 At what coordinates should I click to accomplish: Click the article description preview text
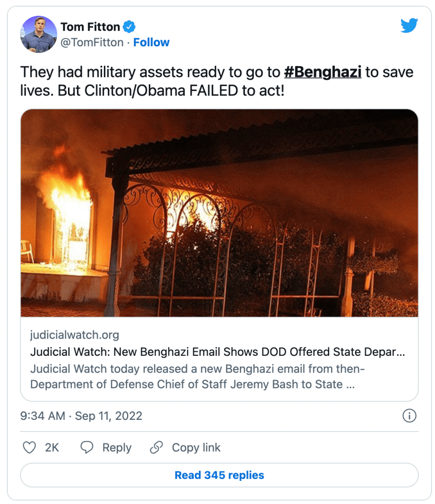click(197, 377)
